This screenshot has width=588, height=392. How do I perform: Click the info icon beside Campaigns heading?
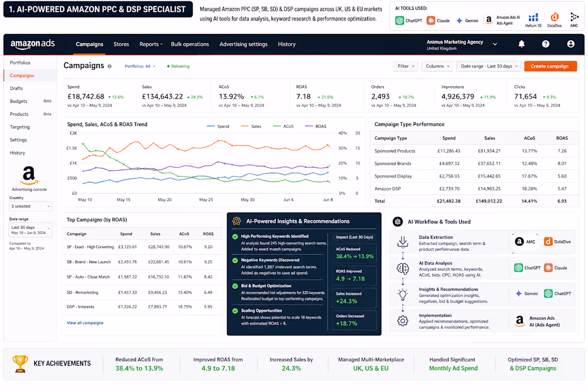pos(110,66)
